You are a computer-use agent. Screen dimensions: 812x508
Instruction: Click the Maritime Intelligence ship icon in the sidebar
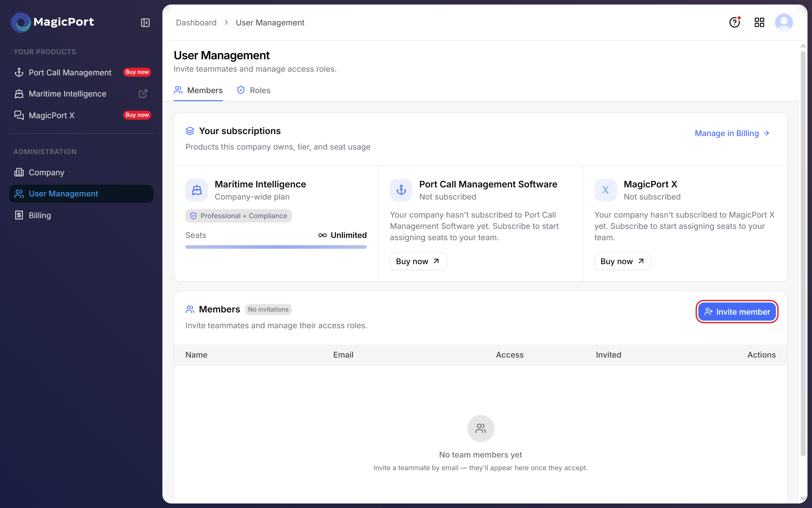tap(19, 94)
